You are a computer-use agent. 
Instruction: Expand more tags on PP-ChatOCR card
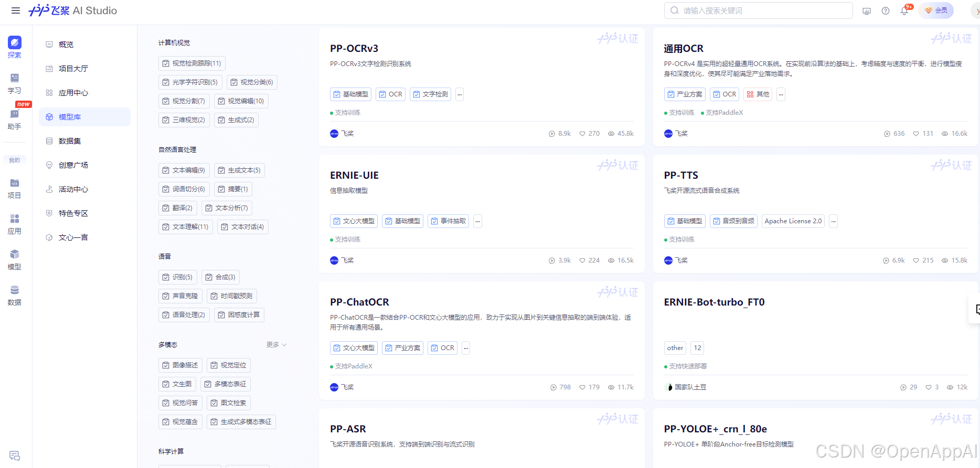point(466,348)
